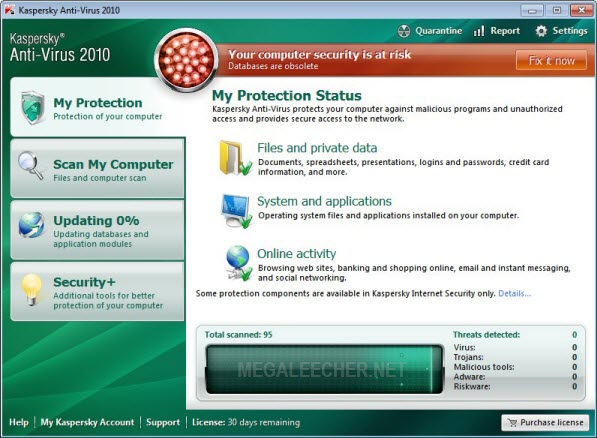597x438 pixels.
Task: Click 'Threats detected:' label
Action: pos(486,335)
